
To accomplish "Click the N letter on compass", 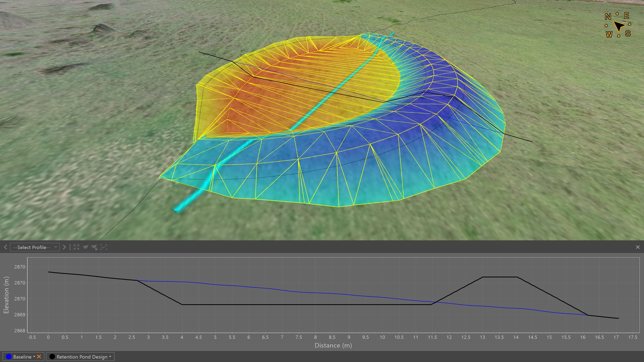I will (608, 17).
